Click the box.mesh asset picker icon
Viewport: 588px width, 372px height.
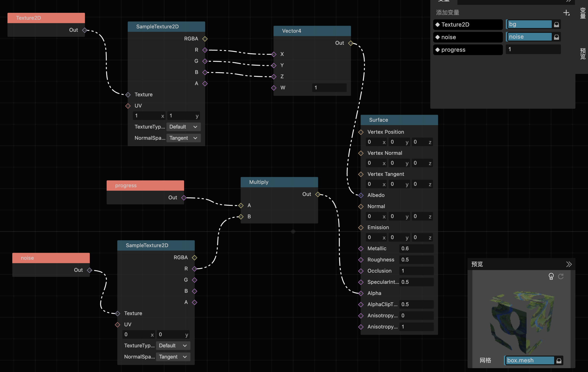coord(559,360)
